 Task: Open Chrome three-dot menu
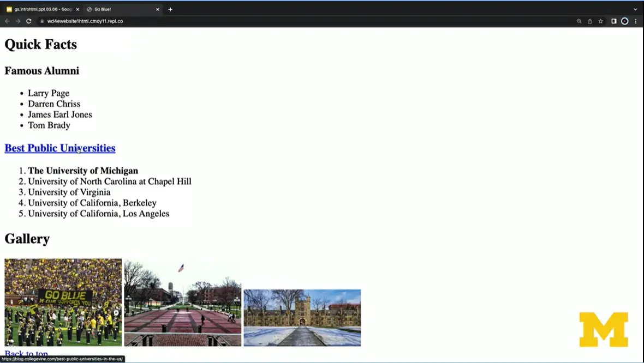[636, 21]
